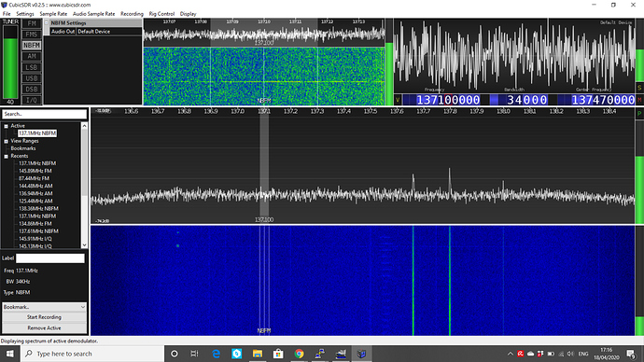Collapse the NBFM Settings section

pyautogui.click(x=47, y=23)
